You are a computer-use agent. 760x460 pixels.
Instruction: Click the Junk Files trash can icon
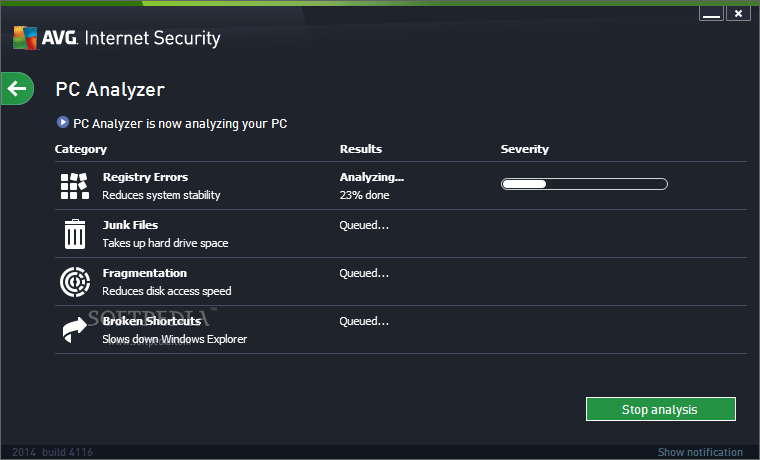pos(75,234)
